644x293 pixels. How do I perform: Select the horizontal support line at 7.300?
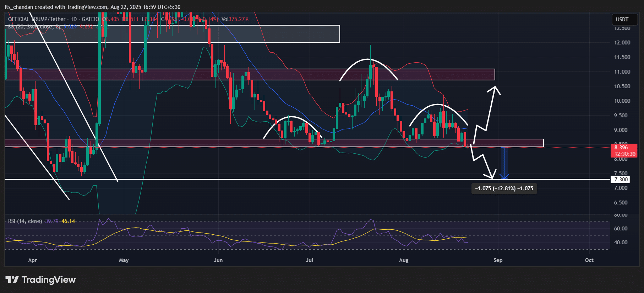(x=284, y=180)
